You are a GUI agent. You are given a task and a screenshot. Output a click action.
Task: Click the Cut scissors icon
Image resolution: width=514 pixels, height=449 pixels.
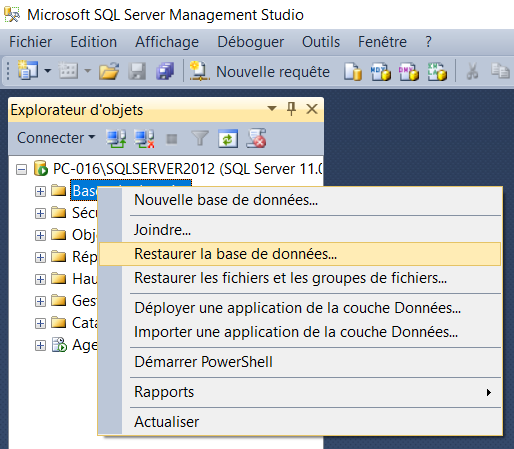tap(472, 71)
